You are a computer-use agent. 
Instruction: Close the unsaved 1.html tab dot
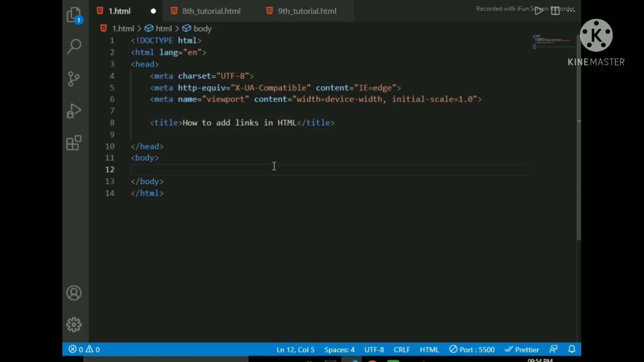[x=153, y=11]
